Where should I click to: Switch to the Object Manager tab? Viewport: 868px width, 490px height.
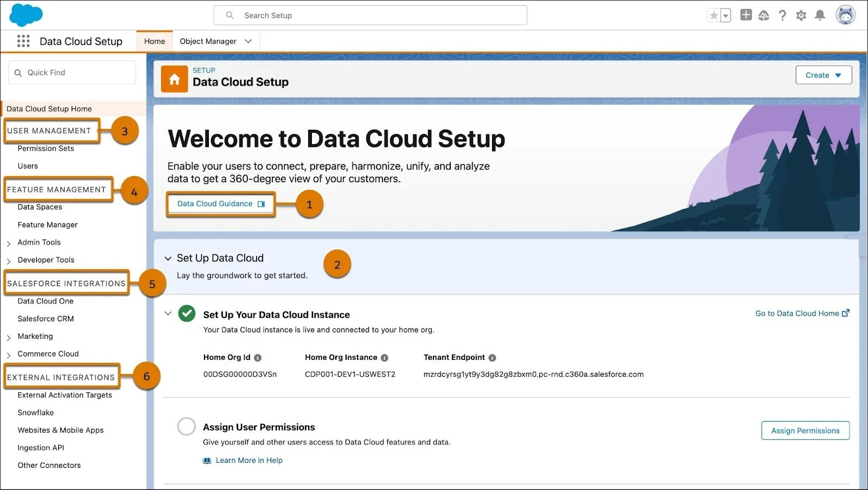coord(208,41)
